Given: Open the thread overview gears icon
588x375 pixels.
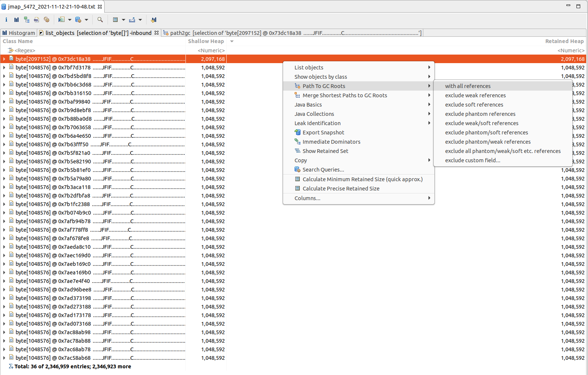Looking at the screenshot, I should (x=46, y=20).
